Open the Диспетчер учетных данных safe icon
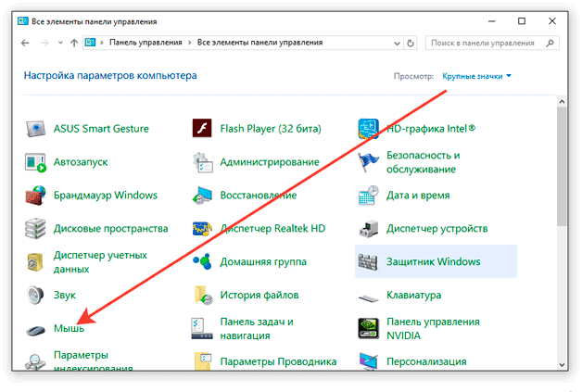The height and width of the screenshot is (392, 582). [35, 262]
